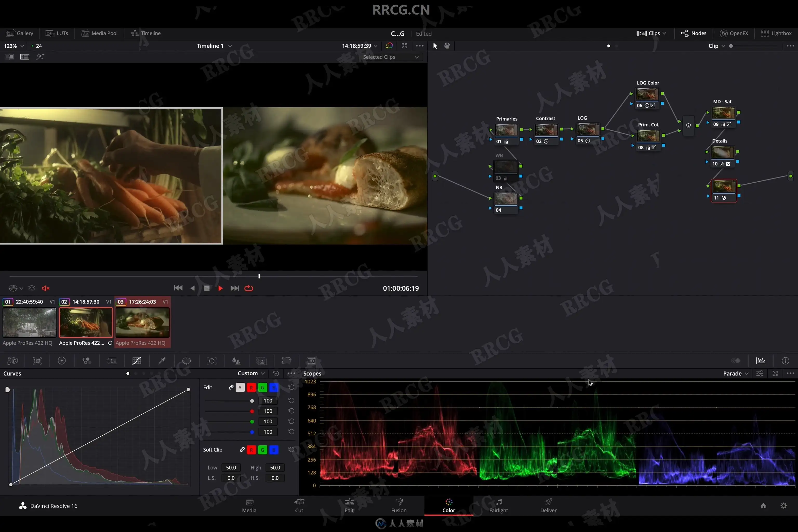Switch to the Deliver page
Screen dimensions: 798x532
548,506
